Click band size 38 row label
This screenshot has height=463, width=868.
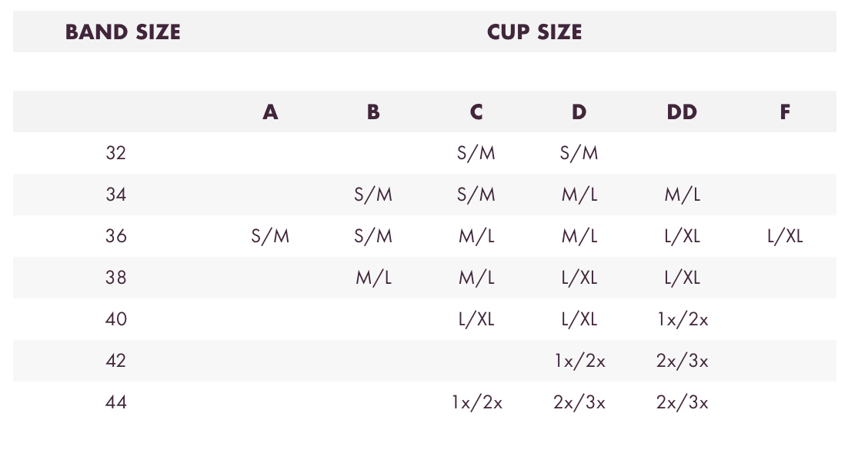coord(115,277)
